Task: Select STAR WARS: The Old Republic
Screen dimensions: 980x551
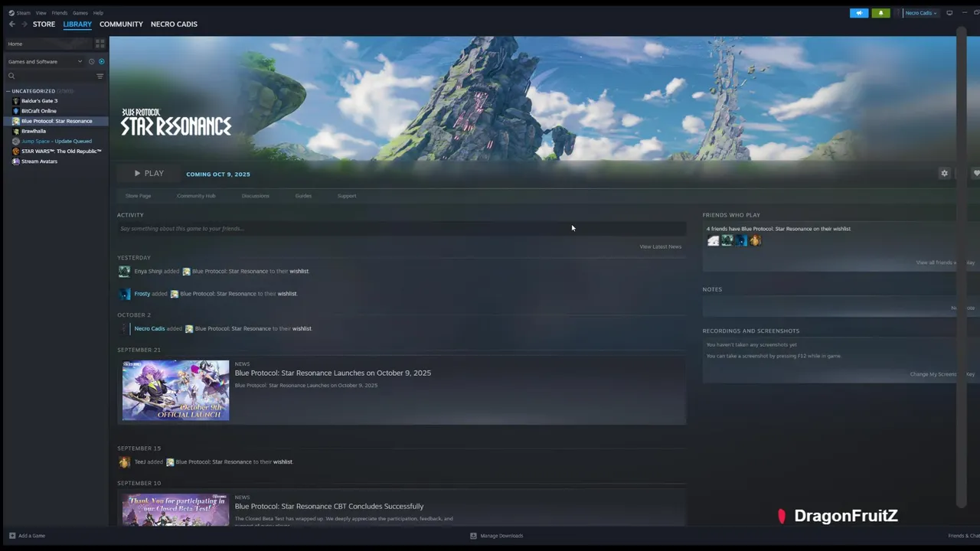Action: coord(61,152)
